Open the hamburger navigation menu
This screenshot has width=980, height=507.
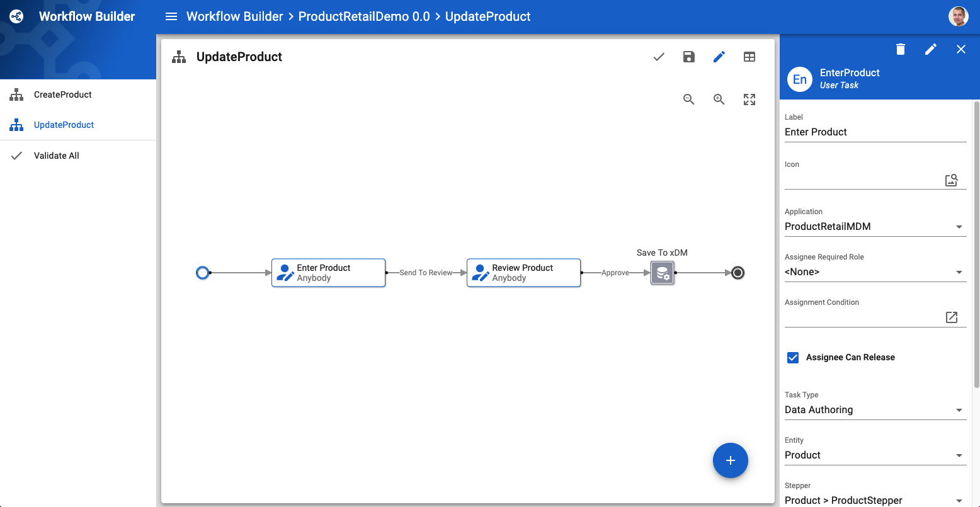[x=171, y=16]
